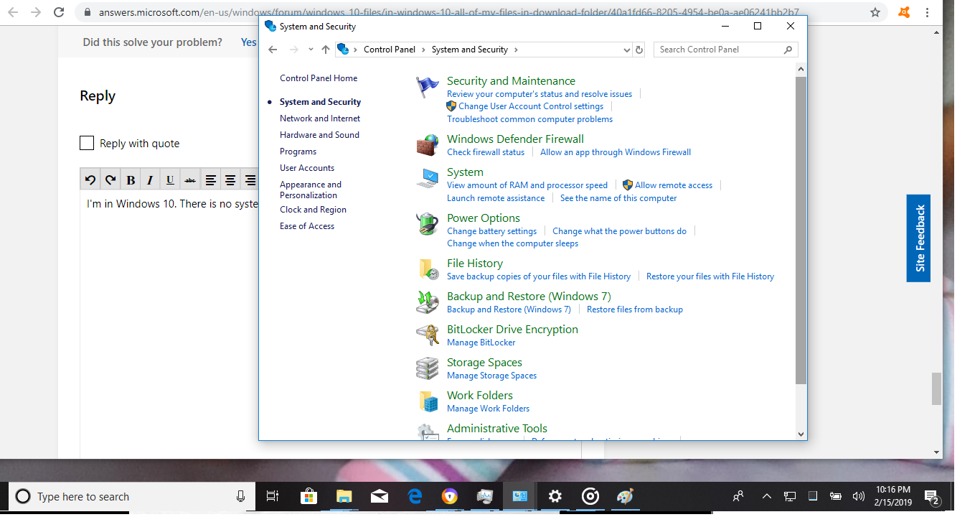The image size is (980, 517).
Task: Apply underline in the reply editor
Action: pyautogui.click(x=170, y=180)
